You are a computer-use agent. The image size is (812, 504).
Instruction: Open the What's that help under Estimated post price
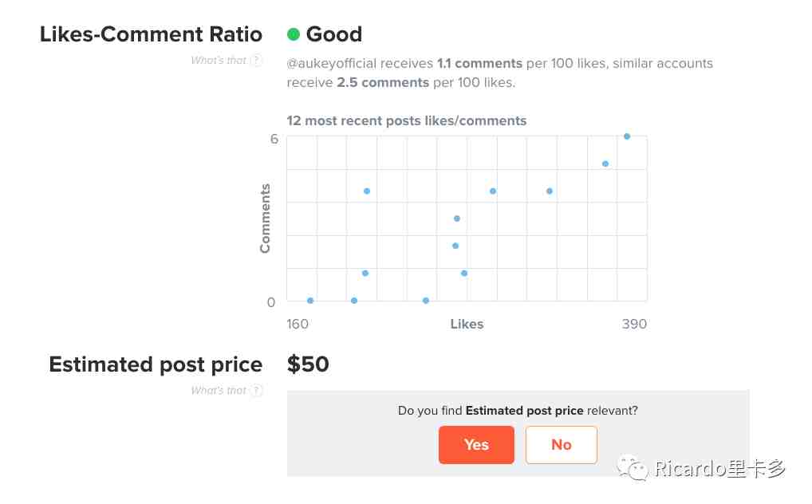219,390
